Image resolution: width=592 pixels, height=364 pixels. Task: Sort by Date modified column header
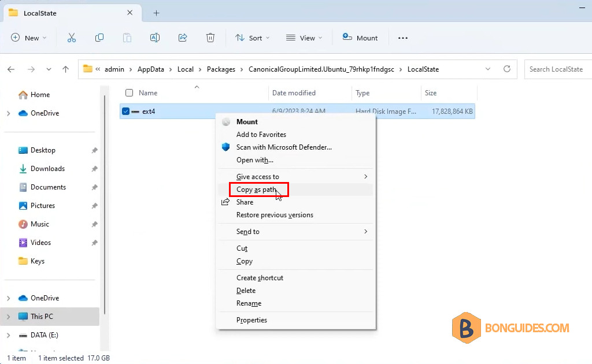(x=310, y=93)
